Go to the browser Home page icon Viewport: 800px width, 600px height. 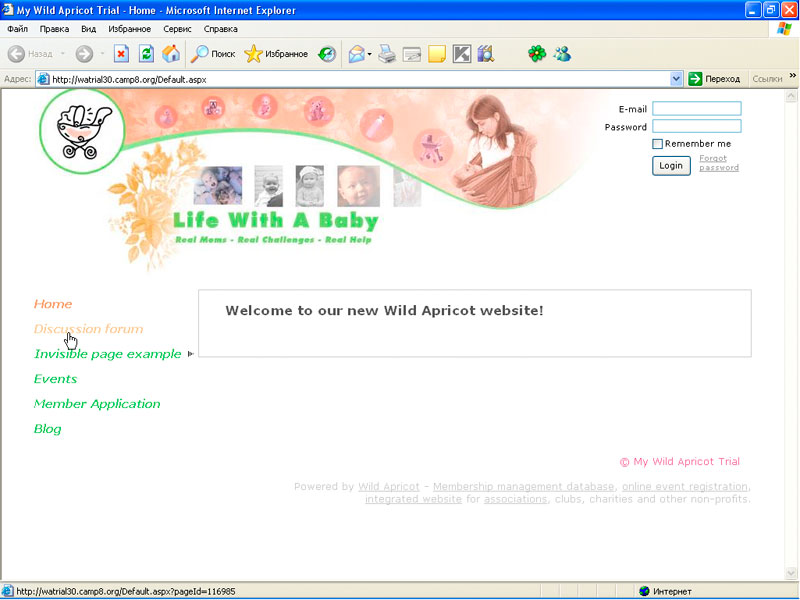click(171, 54)
